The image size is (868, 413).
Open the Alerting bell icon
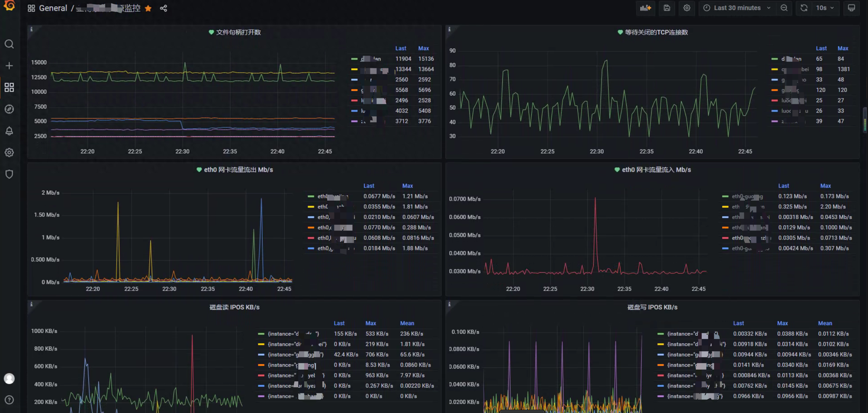click(9, 131)
